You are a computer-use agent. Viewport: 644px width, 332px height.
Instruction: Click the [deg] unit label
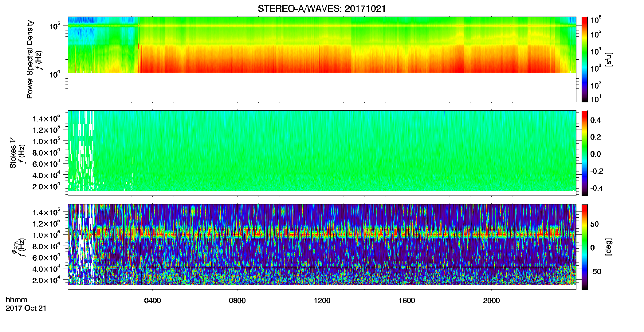(609, 247)
